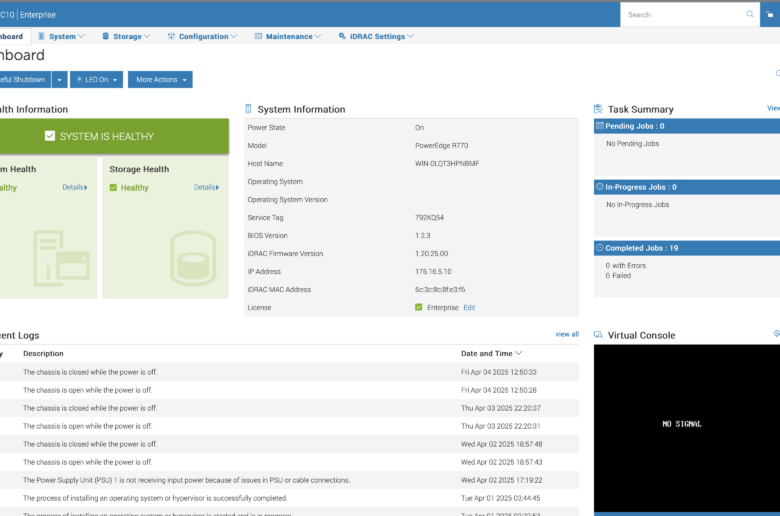Click the folder icon beside search
The image size is (780, 516).
click(x=770, y=14)
